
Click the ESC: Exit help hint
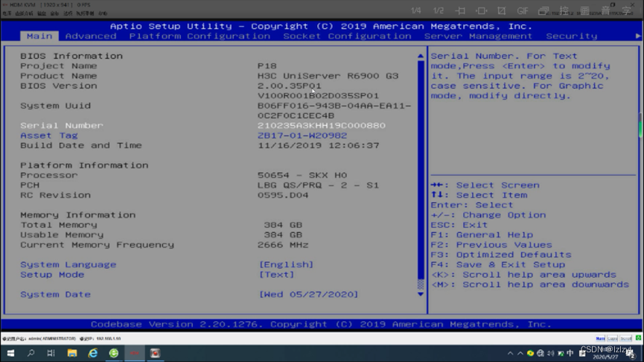459,225
